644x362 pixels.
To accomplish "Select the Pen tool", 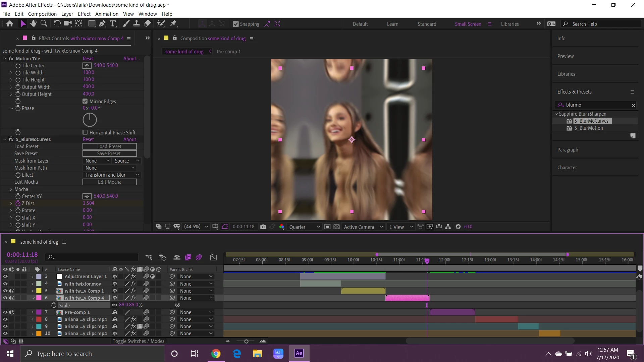I will pyautogui.click(x=102, y=24).
